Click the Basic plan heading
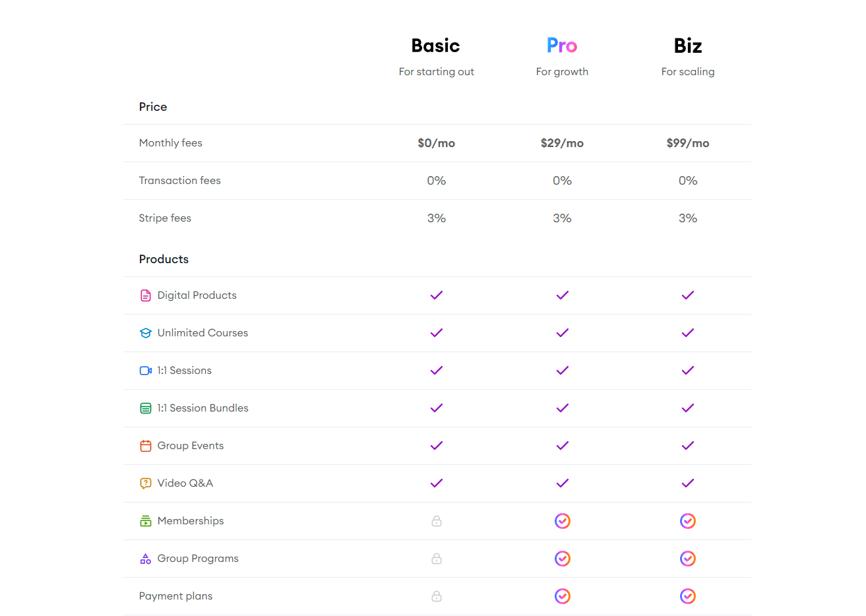This screenshot has width=866, height=616. (436, 46)
